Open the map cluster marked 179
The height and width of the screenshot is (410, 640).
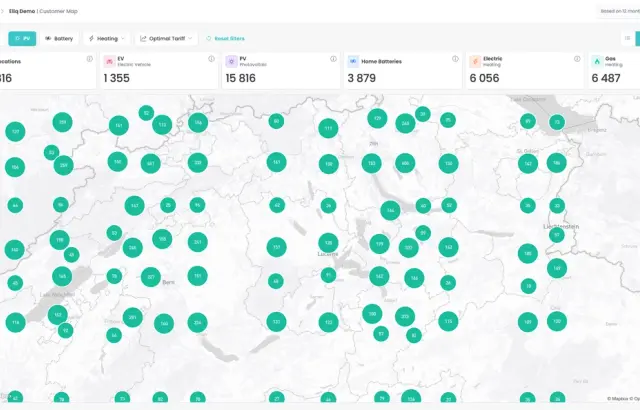379,244
